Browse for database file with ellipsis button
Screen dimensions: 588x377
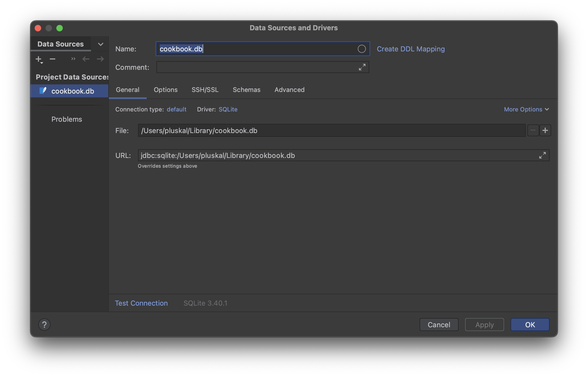(533, 130)
